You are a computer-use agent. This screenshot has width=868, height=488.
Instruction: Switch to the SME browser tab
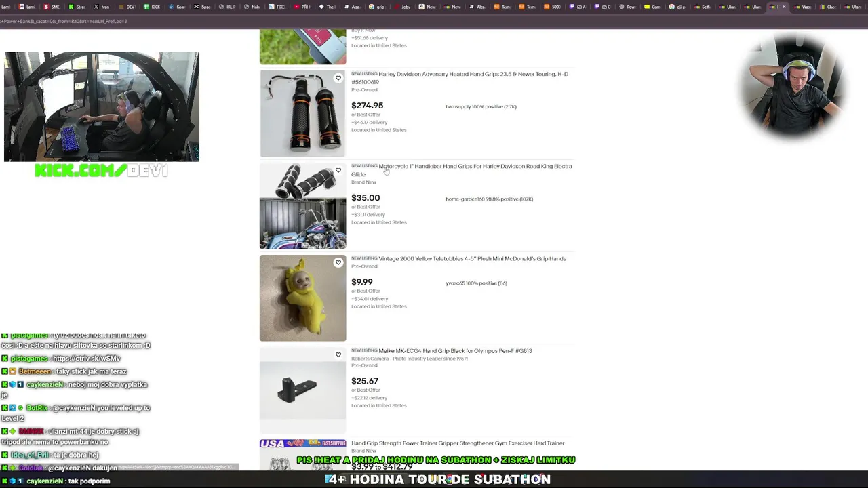click(x=52, y=7)
